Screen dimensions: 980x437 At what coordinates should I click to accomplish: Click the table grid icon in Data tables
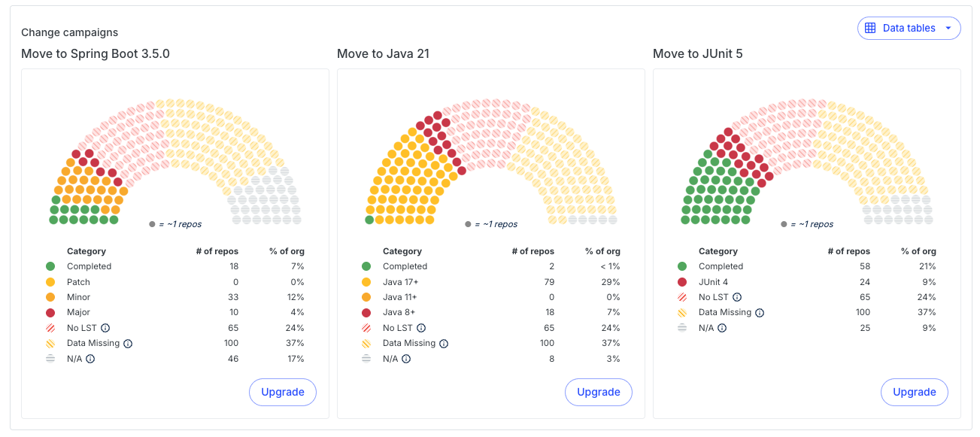(870, 29)
